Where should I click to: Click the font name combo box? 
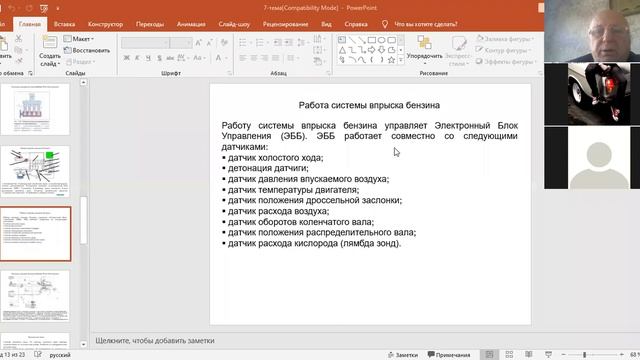click(145, 42)
